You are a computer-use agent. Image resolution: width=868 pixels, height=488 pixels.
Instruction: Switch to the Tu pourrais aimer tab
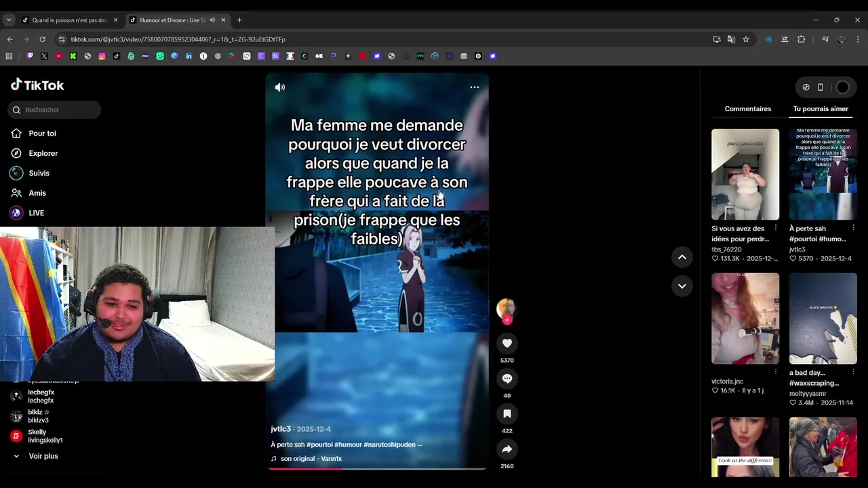(x=821, y=108)
